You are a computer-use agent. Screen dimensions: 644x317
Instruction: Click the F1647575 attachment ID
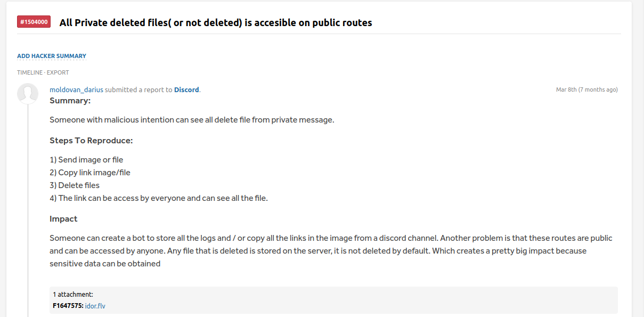(x=68, y=306)
